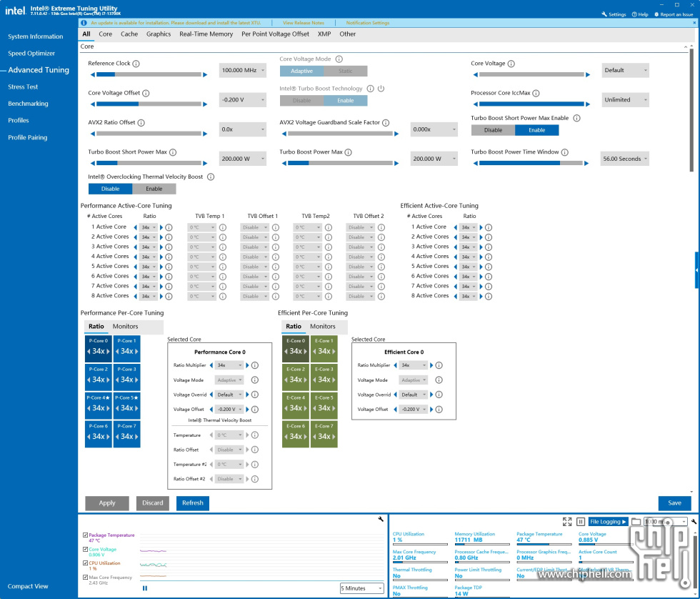The image size is (700, 599).
Task: Set Core Voltage Mode to Static
Action: pos(346,71)
